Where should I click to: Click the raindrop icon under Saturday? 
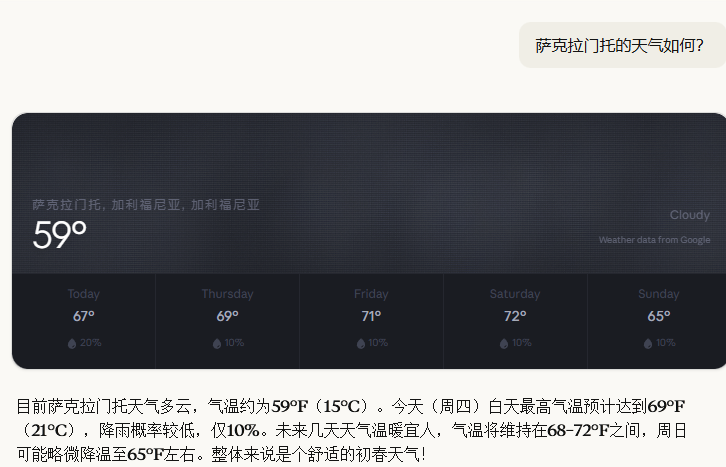tap(504, 343)
